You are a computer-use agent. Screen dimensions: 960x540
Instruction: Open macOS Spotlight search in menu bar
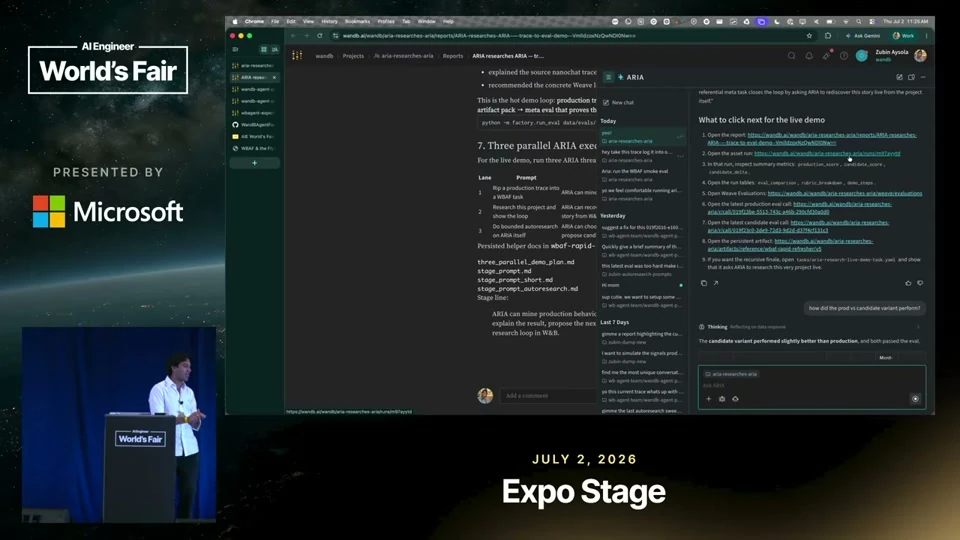point(858,21)
